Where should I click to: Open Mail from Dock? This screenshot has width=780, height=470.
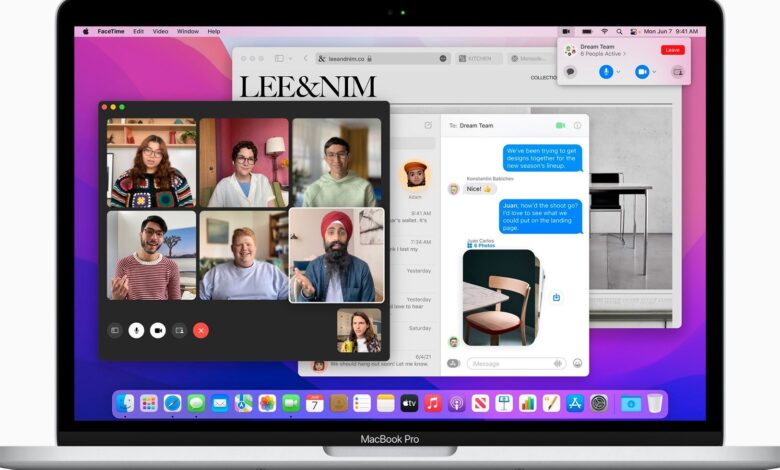click(x=220, y=403)
